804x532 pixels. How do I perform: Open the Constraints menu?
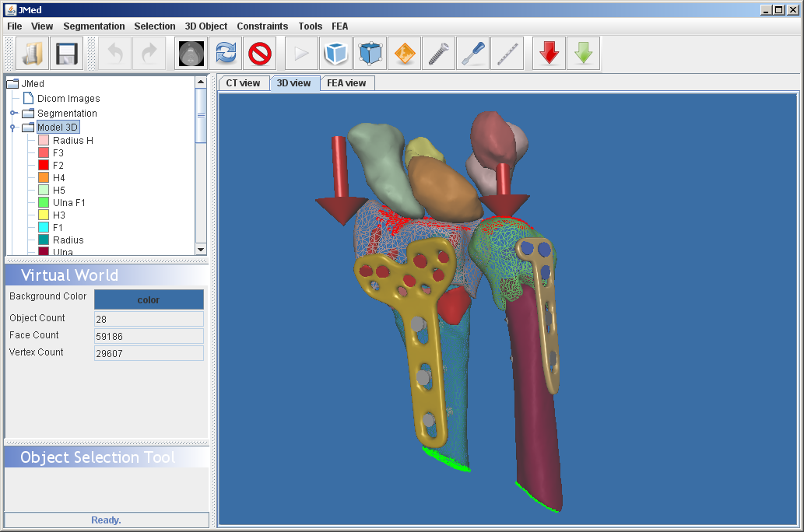pos(262,26)
